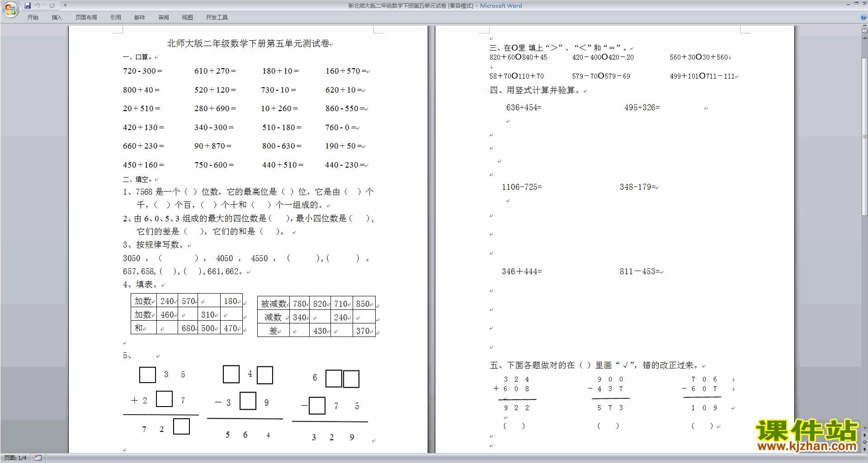The image size is (868, 463).
Task: Open the 开始 ribbon tab
Action: [x=33, y=18]
